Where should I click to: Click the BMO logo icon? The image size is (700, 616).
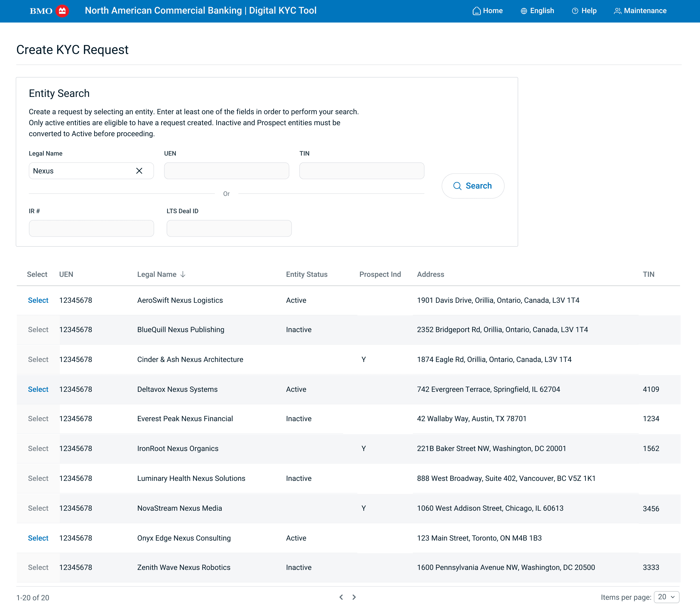pyautogui.click(x=62, y=11)
